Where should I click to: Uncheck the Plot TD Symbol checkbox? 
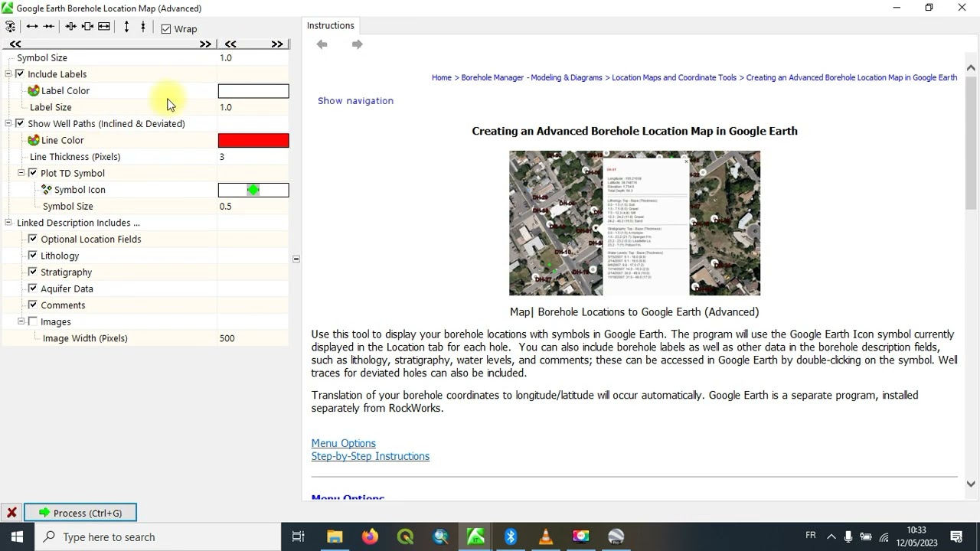pos(32,173)
